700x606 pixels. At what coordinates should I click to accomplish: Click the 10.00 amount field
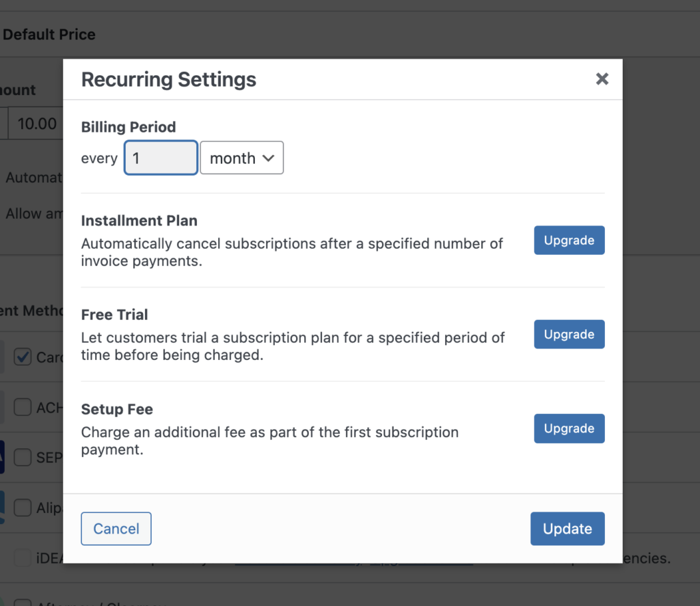36,123
